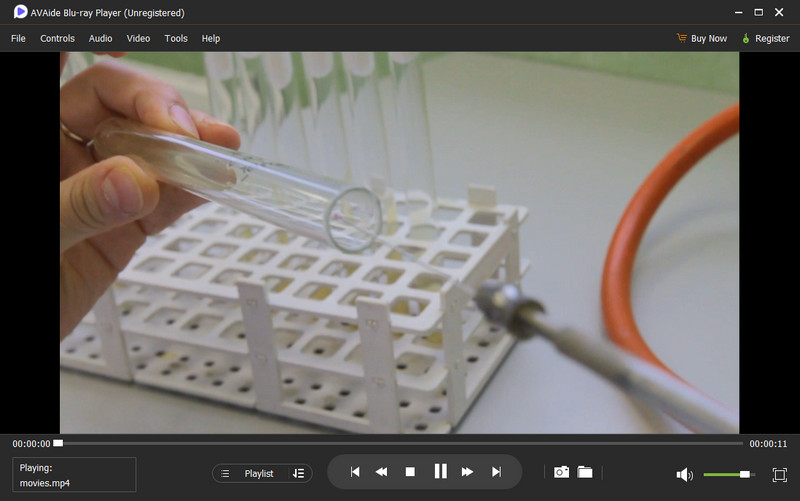Open the playlist sort order options
The width and height of the screenshot is (800, 501).
[299, 473]
